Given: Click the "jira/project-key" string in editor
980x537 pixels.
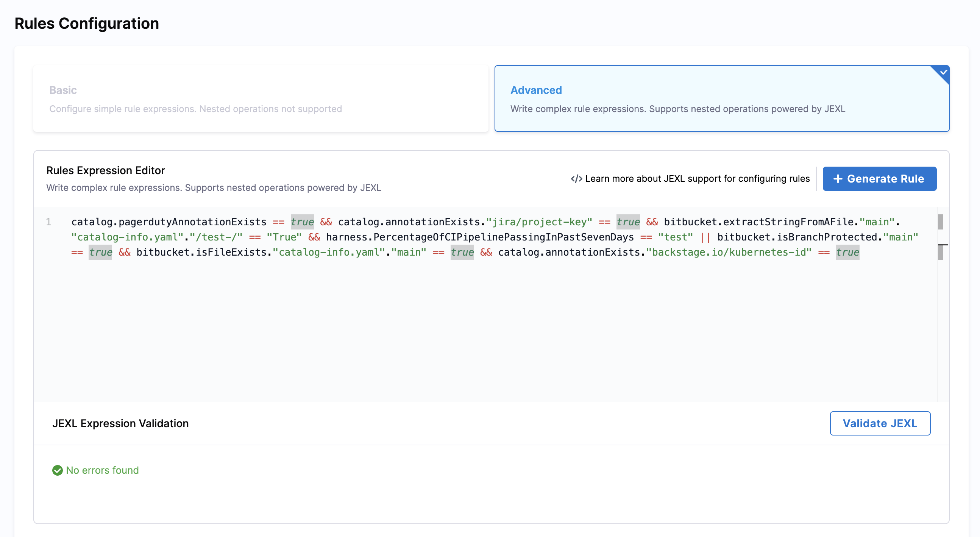Looking at the screenshot, I should (539, 222).
